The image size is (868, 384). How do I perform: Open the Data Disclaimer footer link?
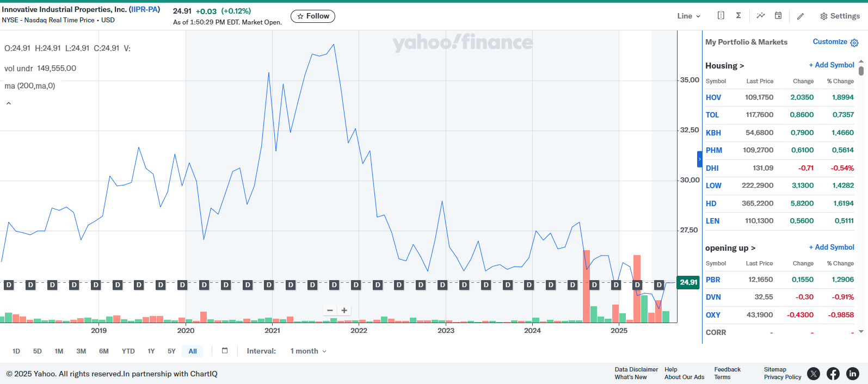636,369
